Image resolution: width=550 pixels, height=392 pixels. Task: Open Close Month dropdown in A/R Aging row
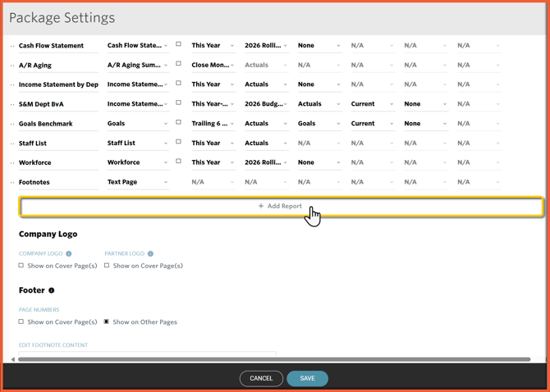[212, 65]
